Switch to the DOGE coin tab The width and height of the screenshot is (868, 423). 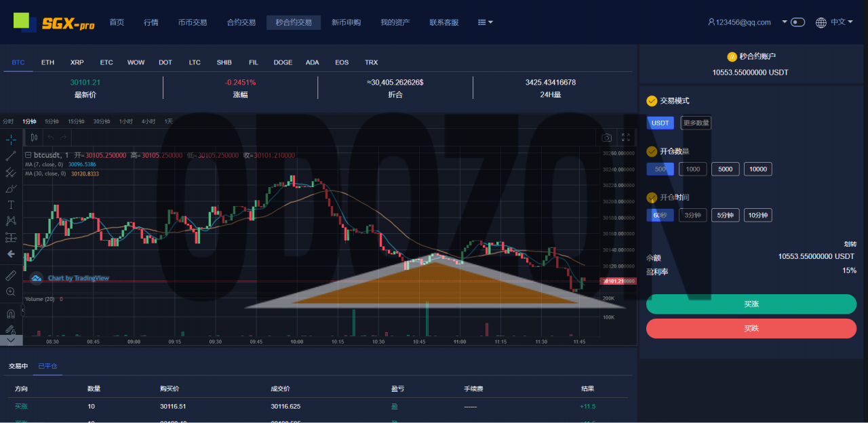(283, 62)
